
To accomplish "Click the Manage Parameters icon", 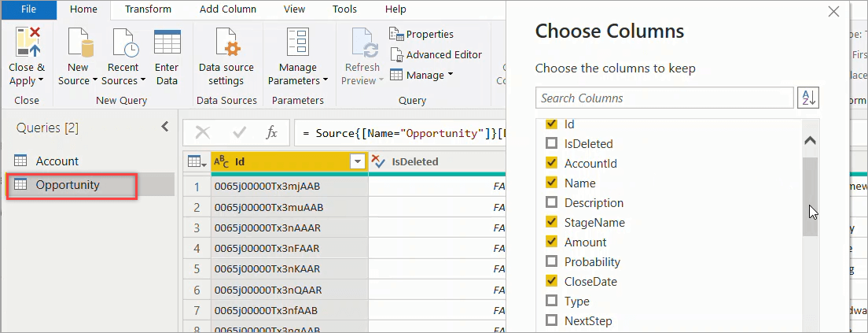I will 298,42.
